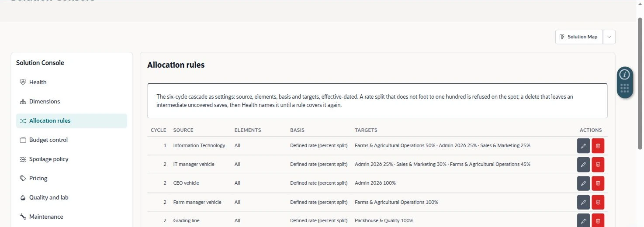Go to Budget control

(x=72, y=140)
